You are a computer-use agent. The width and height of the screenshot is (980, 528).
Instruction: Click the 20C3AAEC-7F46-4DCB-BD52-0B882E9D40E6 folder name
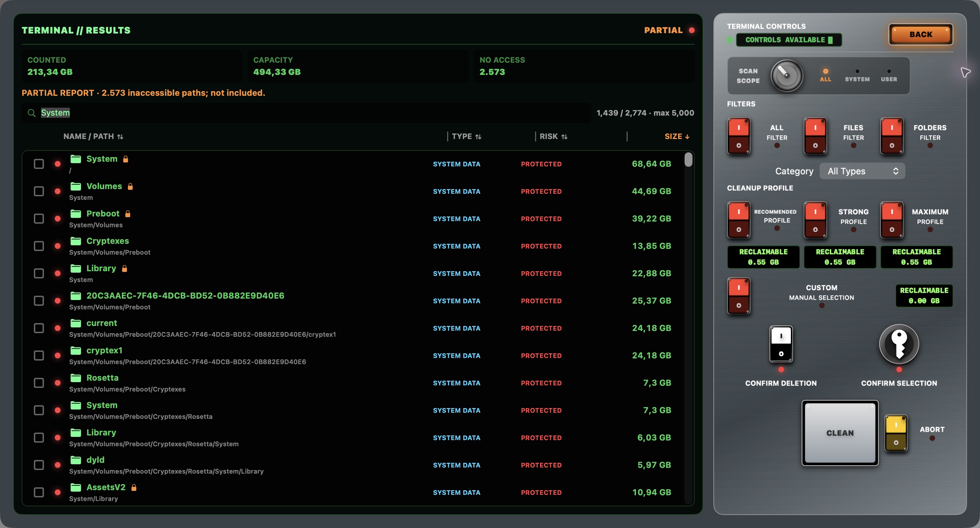point(185,296)
